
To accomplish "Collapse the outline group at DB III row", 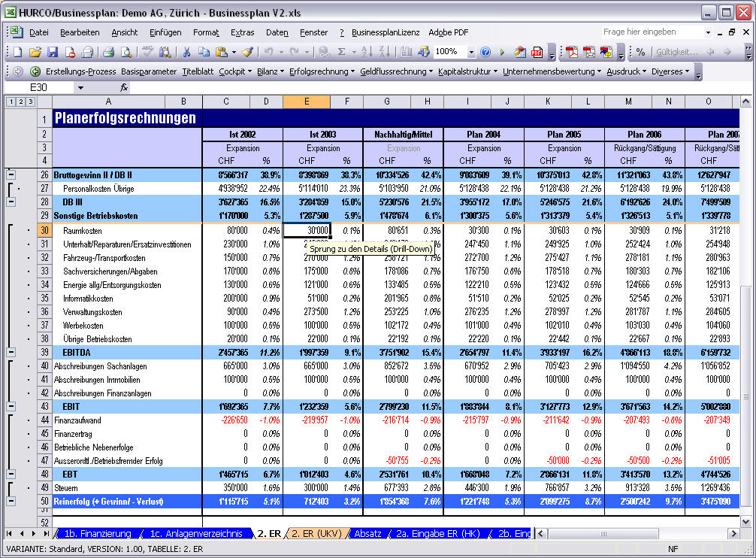I will pyautogui.click(x=11, y=202).
